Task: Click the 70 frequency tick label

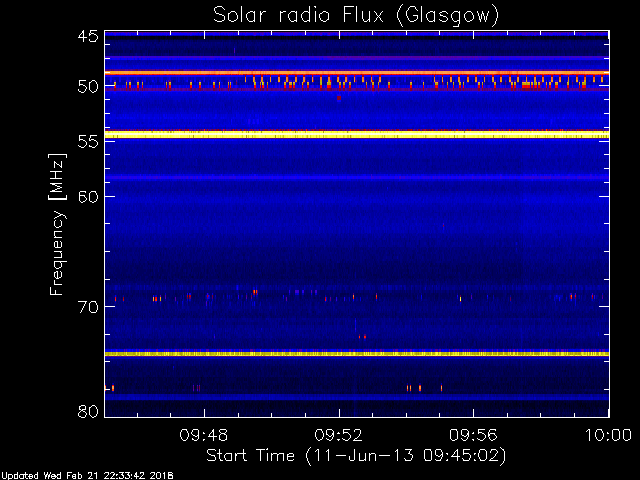Action: (88, 307)
